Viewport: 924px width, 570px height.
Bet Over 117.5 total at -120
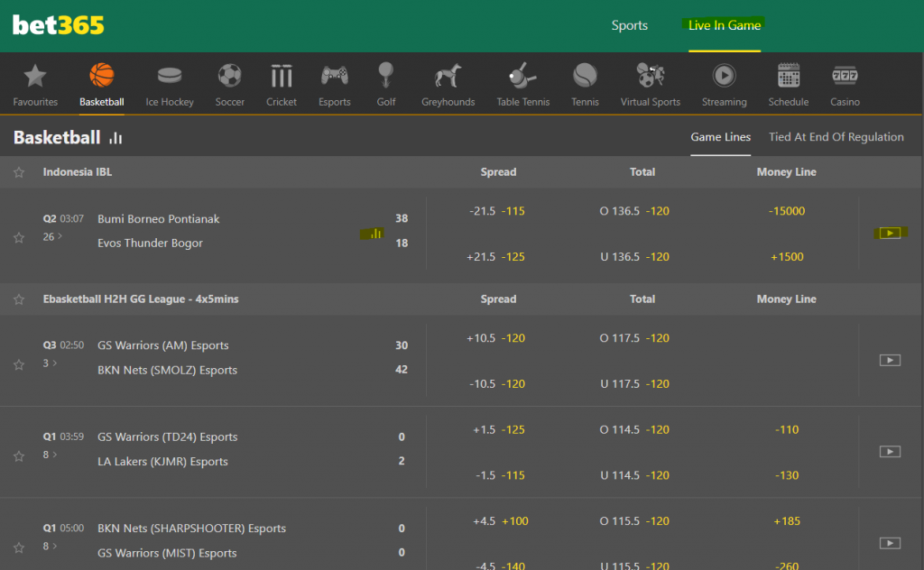pos(634,338)
